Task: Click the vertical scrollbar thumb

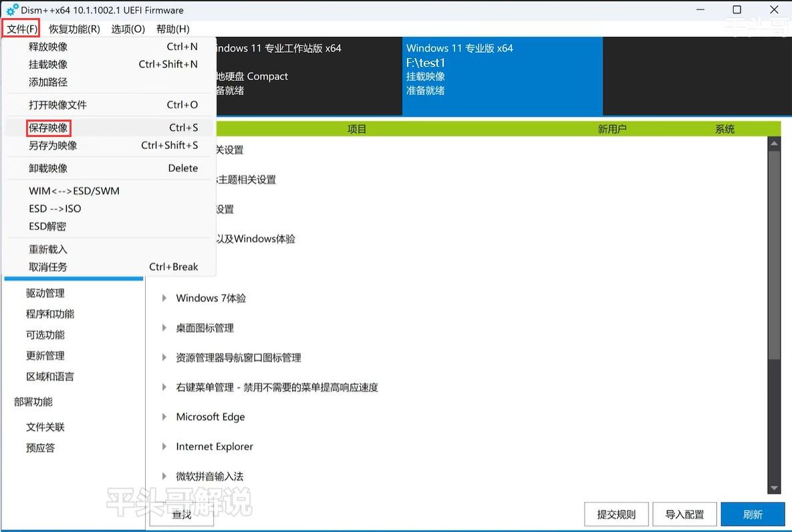Action: (774, 254)
